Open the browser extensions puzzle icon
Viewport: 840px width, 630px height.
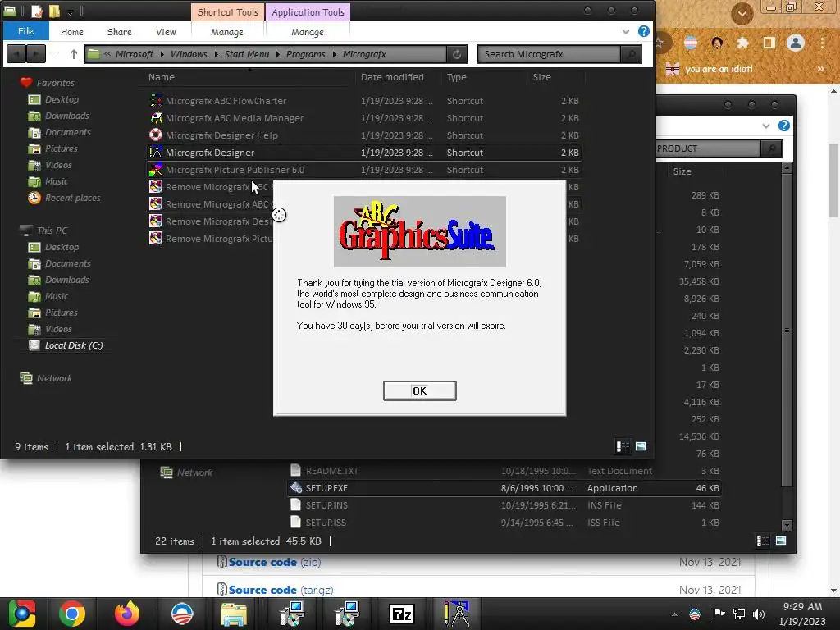pos(742,43)
